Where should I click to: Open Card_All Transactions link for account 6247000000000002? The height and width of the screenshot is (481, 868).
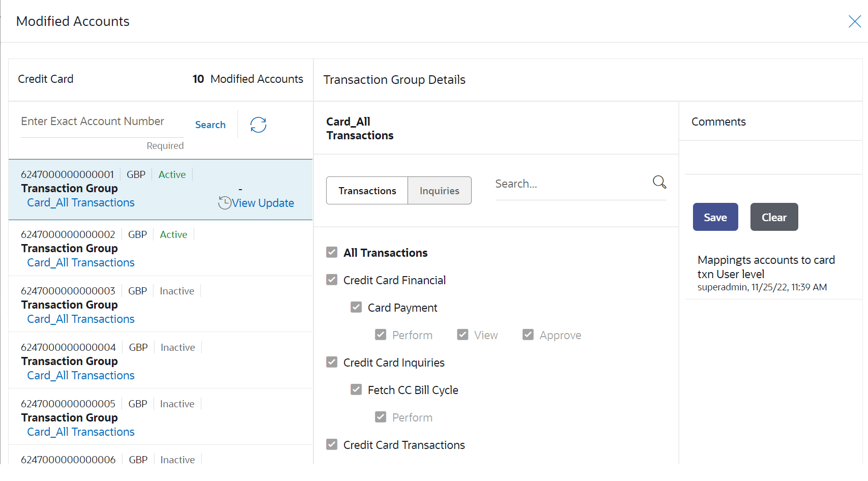pyautogui.click(x=81, y=262)
